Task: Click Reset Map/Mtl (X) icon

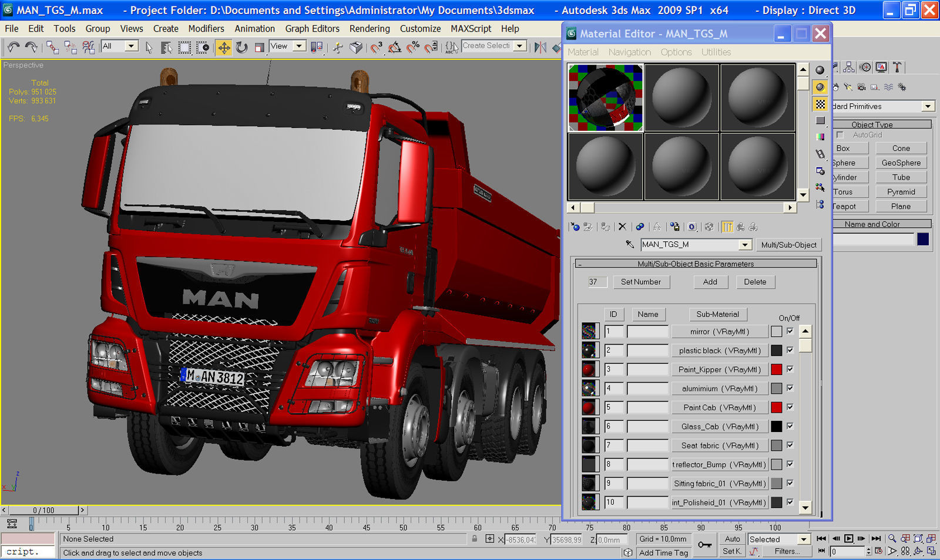Action: tap(622, 227)
